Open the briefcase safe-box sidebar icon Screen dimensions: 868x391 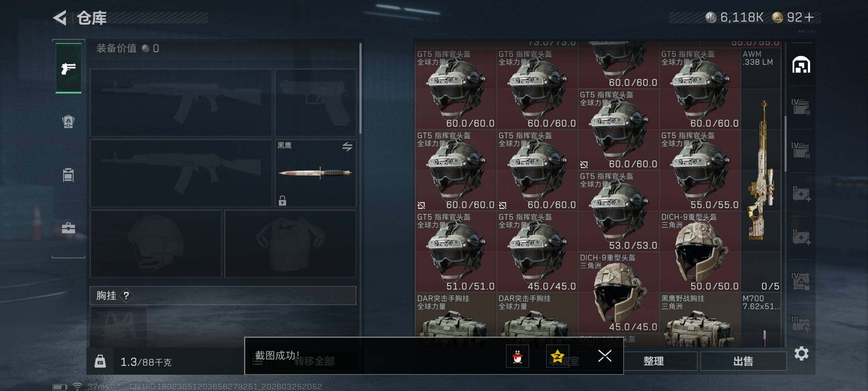click(x=68, y=228)
